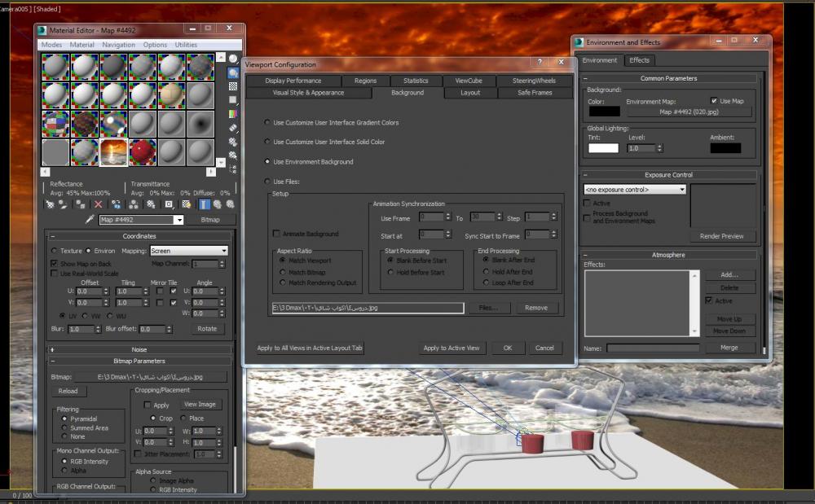Uncheck Use Map in Environment Background

(715, 101)
